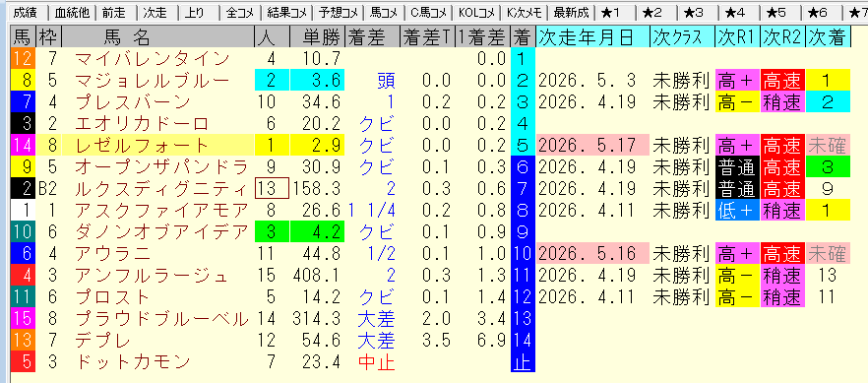Switch to the 上り tab
The height and width of the screenshot is (383, 868).
(x=194, y=12)
